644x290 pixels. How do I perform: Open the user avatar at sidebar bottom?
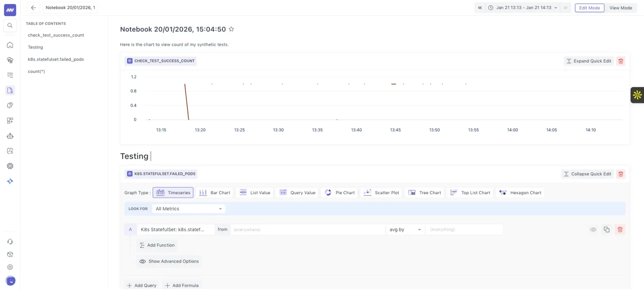10,281
